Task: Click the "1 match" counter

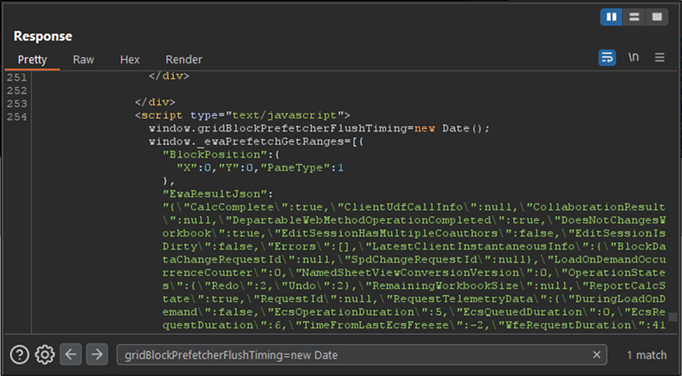Action: (646, 355)
